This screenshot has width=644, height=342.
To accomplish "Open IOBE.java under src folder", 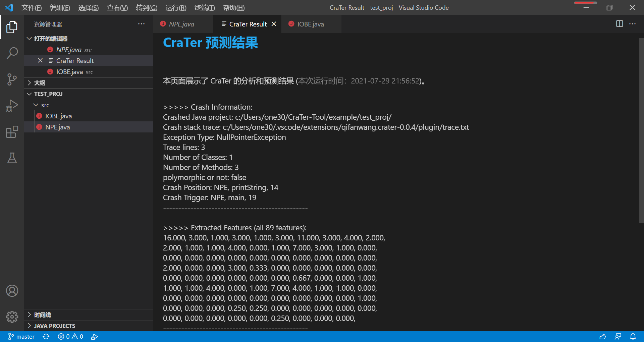I will tap(89, 116).
